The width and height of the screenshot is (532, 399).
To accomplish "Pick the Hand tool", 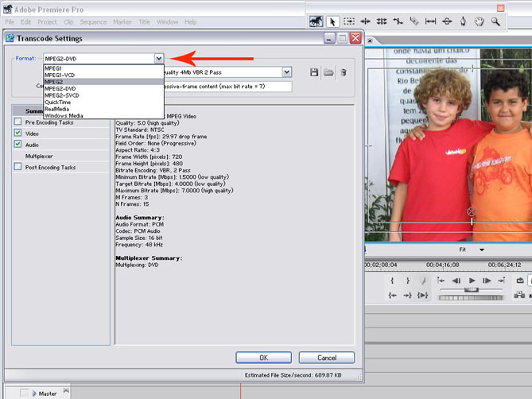I will pyautogui.click(x=480, y=21).
